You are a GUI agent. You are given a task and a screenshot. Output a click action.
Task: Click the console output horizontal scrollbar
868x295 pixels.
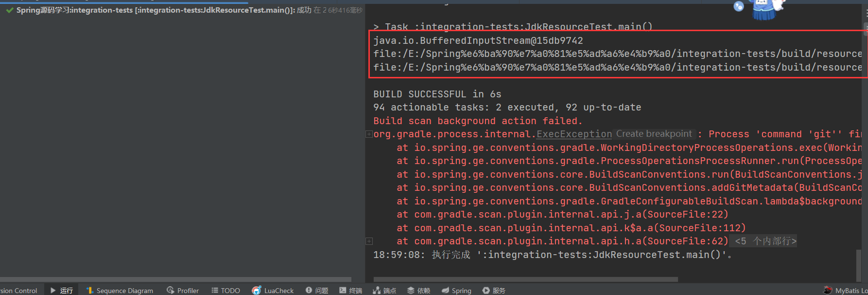[525, 279]
